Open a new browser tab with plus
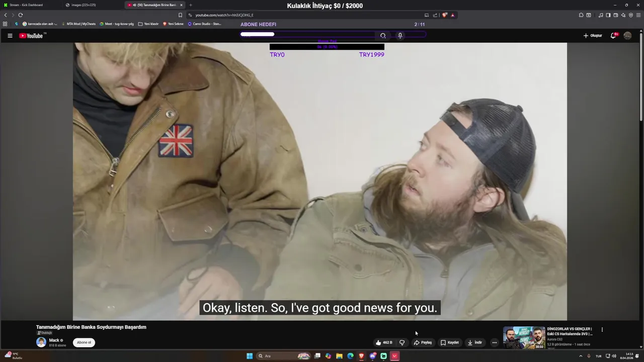The width and height of the screenshot is (644, 362). (x=191, y=5)
